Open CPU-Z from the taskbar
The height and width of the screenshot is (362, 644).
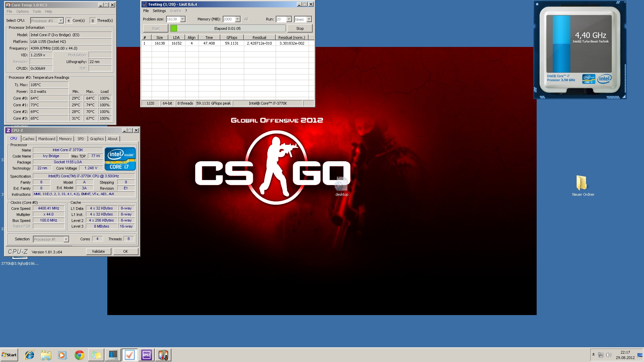point(147,355)
